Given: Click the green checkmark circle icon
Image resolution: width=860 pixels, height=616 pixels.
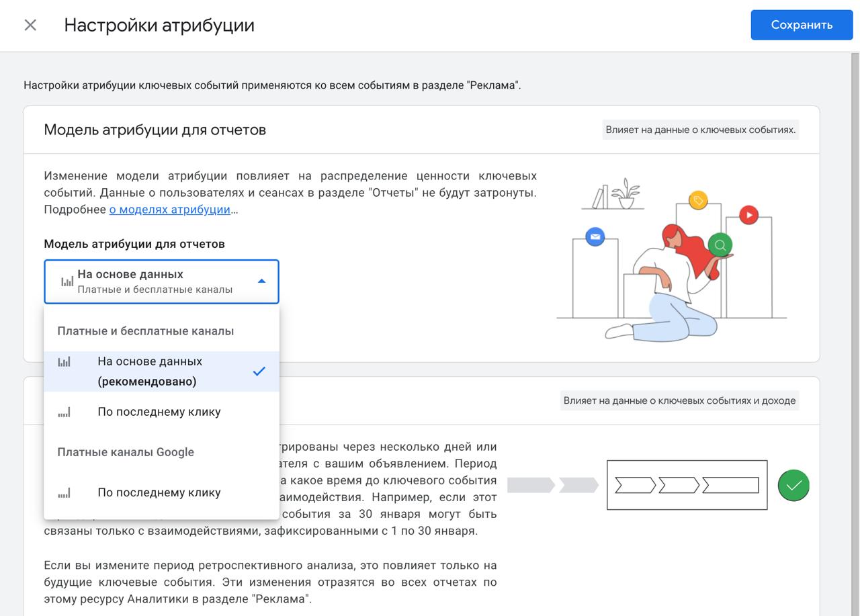Looking at the screenshot, I should 793,486.
